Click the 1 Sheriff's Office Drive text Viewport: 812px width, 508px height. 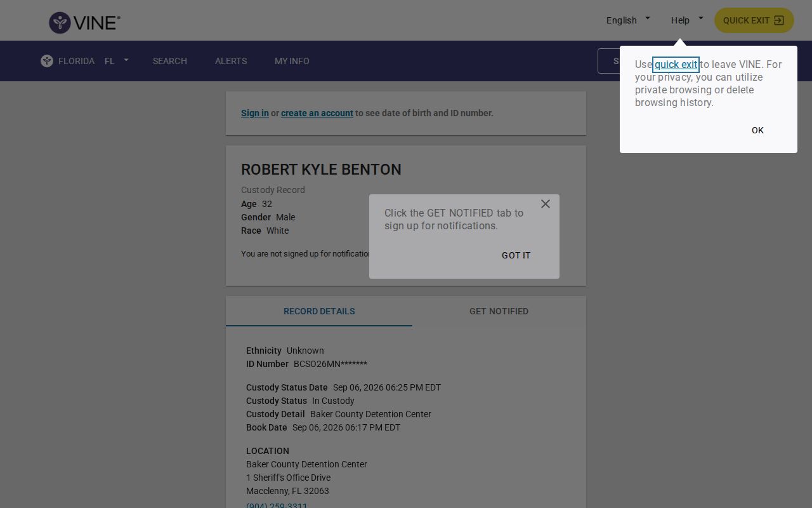coord(288,478)
